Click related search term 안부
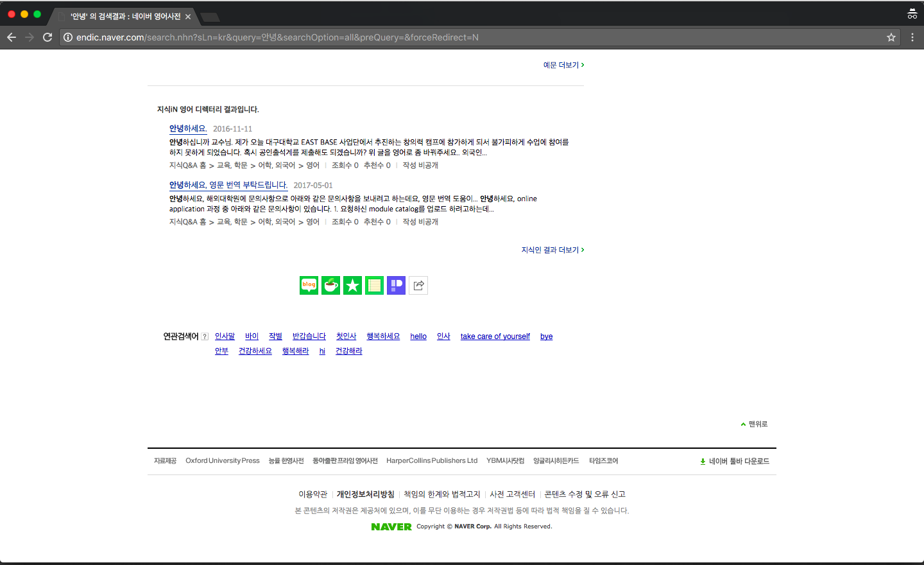This screenshot has height=565, width=924. 221,351
